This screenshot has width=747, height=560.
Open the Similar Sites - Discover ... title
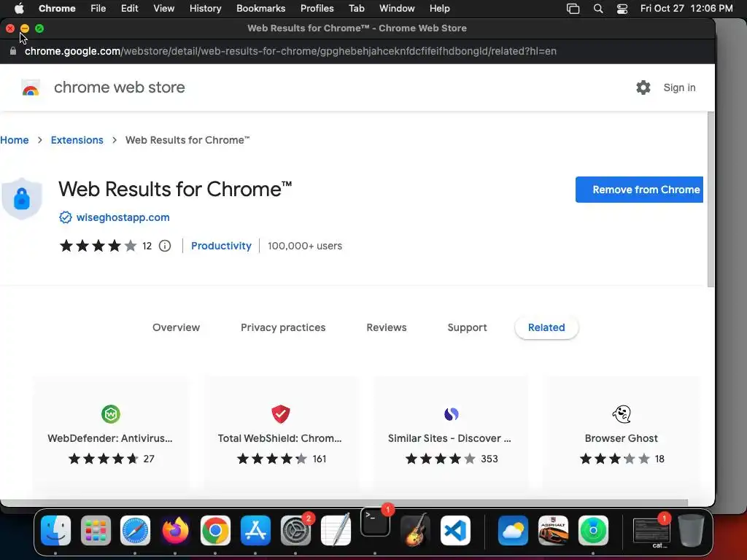[x=449, y=438]
